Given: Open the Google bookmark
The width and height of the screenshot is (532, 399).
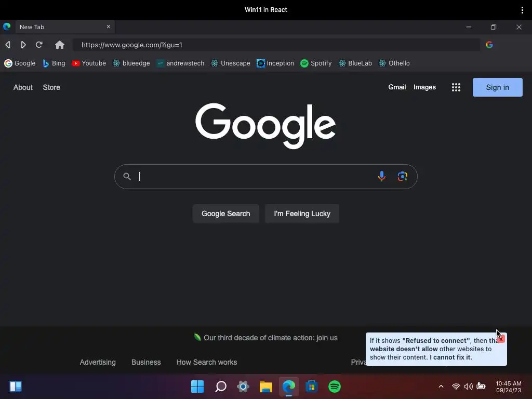Looking at the screenshot, I should [20, 63].
